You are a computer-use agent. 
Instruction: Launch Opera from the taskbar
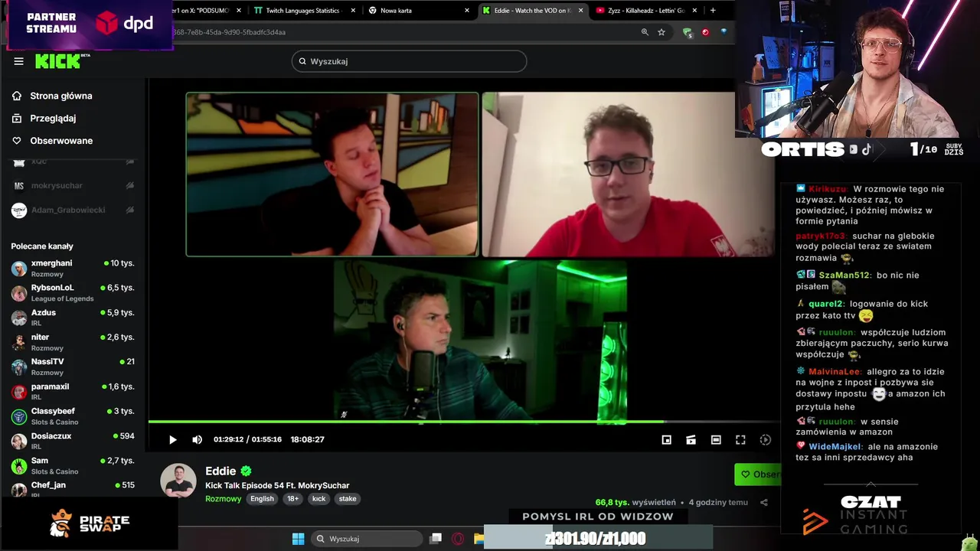pyautogui.click(x=458, y=539)
